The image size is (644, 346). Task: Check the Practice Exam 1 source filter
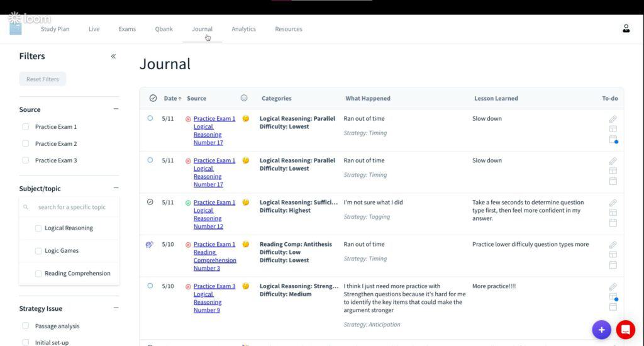25,126
